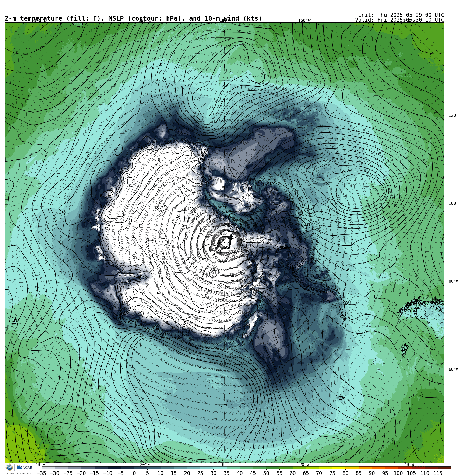This screenshot has width=458, height=476.
Task: Click the '0' colorbar tick label
Action: point(134,473)
